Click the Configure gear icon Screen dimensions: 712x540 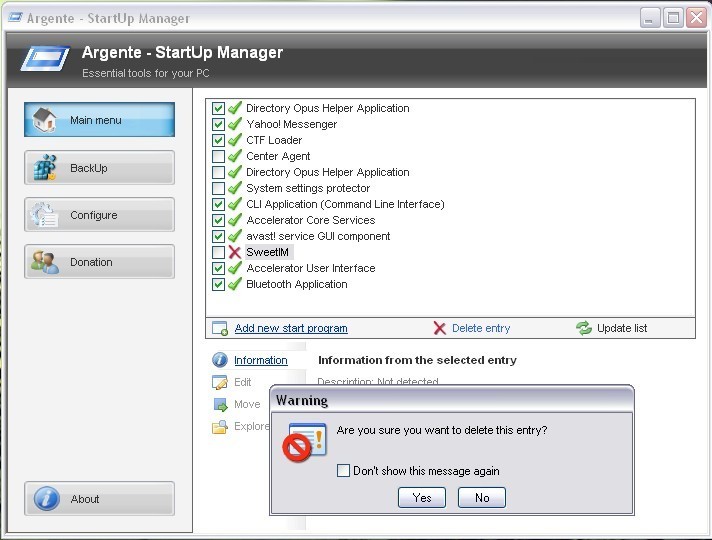pyautogui.click(x=44, y=215)
